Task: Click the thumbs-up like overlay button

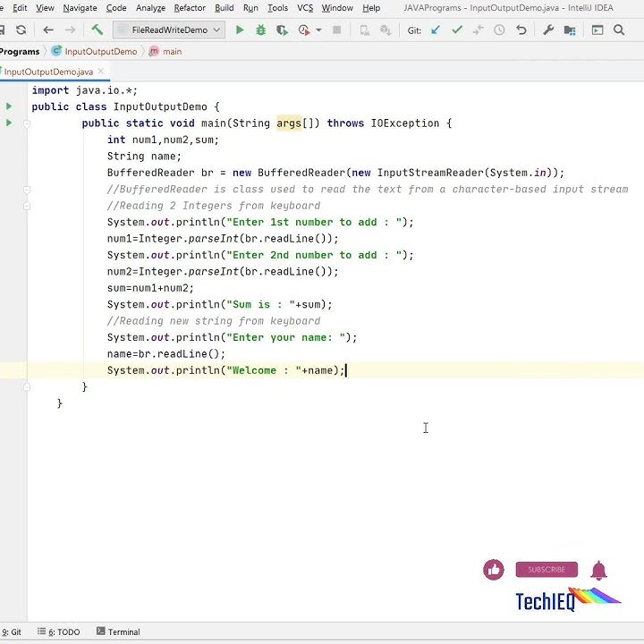Action: tap(493, 570)
